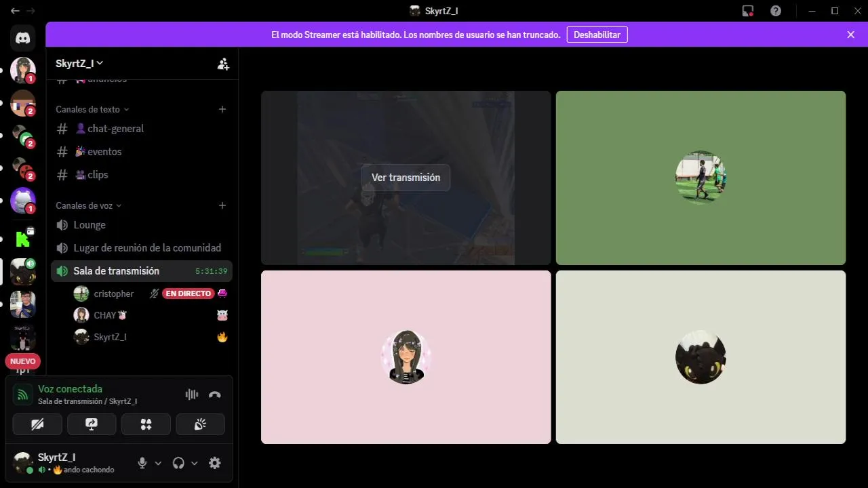Collapse Canales de voz category
The image size is (868, 488).
click(89, 205)
